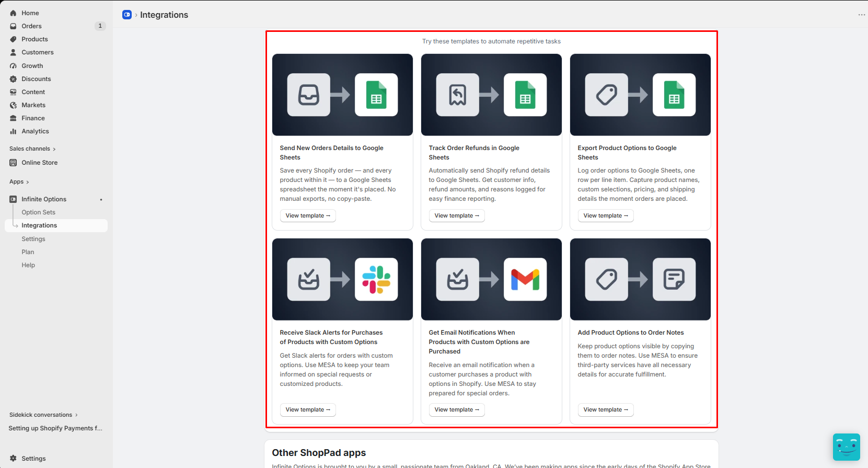Click the Integrations page title
Image resolution: width=868 pixels, height=468 pixels.
point(164,15)
